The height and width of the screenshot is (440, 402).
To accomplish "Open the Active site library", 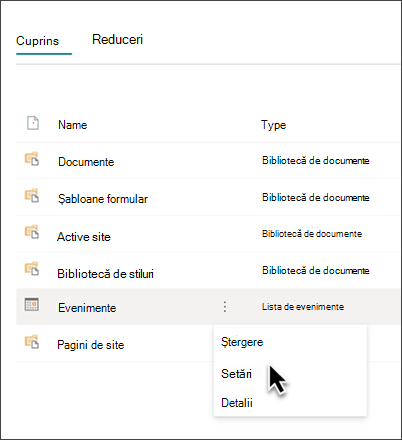I will pos(84,237).
